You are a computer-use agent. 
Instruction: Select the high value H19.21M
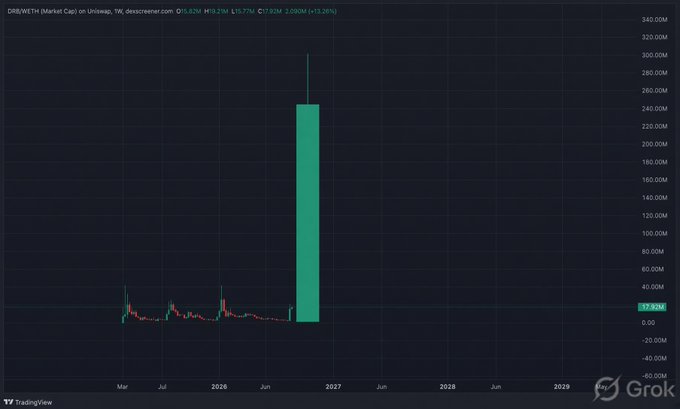(216, 11)
